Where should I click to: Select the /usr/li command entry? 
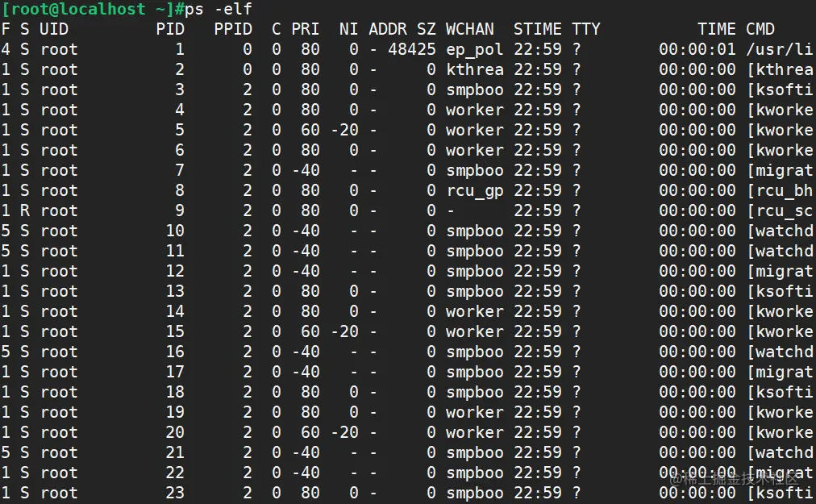(779, 49)
